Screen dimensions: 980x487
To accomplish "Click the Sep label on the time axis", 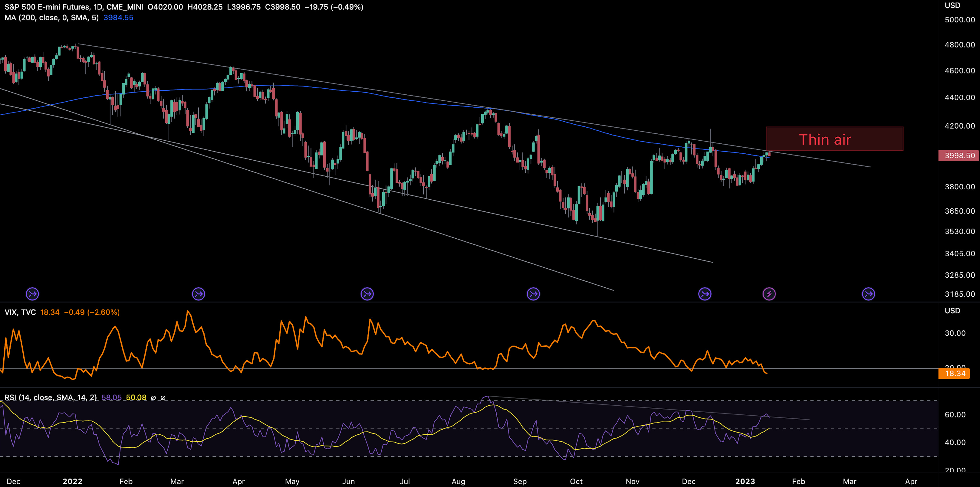I will pos(520,481).
